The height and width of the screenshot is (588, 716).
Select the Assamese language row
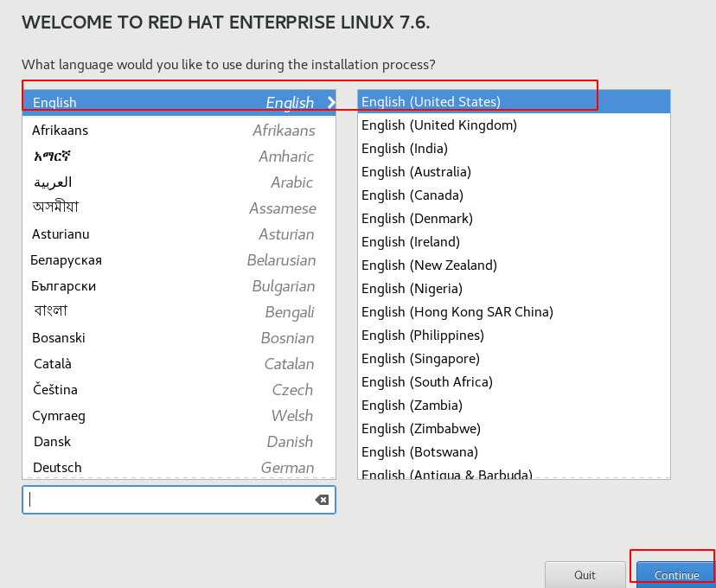179,208
